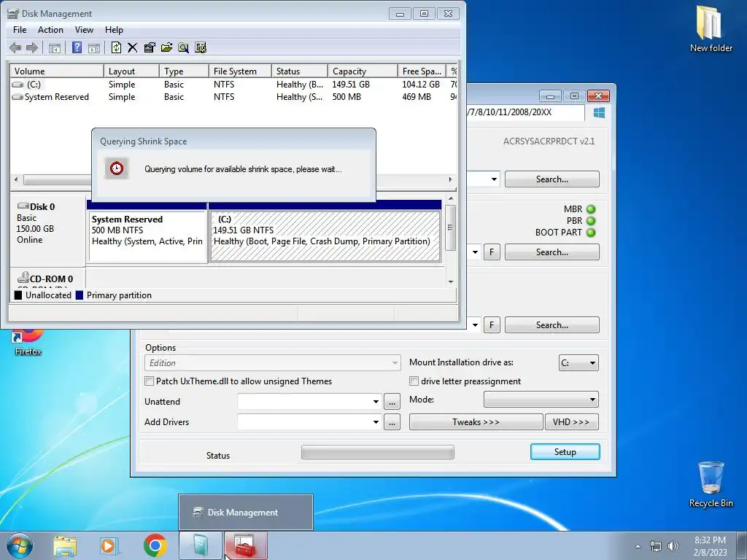Open the Mount Installation drive C: dropdown
The height and width of the screenshot is (560, 747).
[x=578, y=363]
